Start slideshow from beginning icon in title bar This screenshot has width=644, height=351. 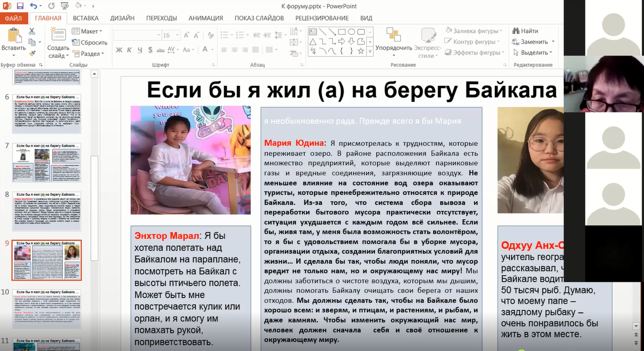point(65,6)
